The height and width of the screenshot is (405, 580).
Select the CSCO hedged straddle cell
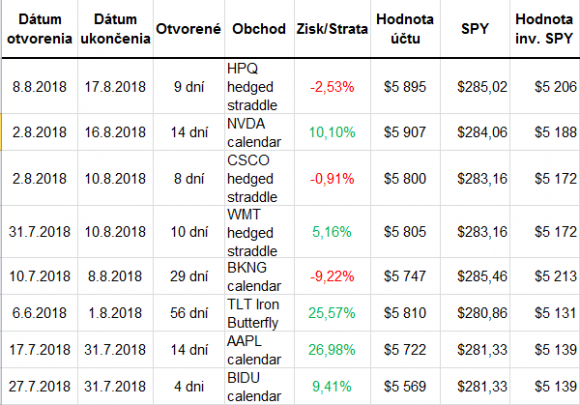(259, 178)
